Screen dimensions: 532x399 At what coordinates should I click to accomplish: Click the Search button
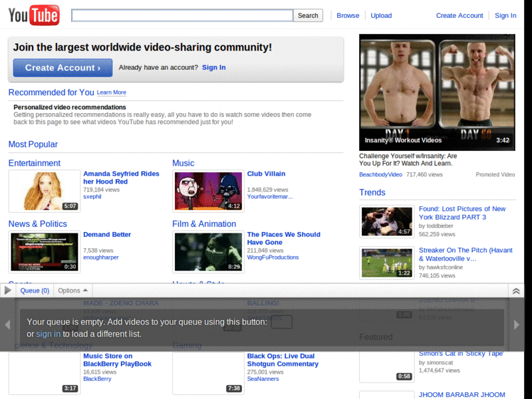coord(308,15)
